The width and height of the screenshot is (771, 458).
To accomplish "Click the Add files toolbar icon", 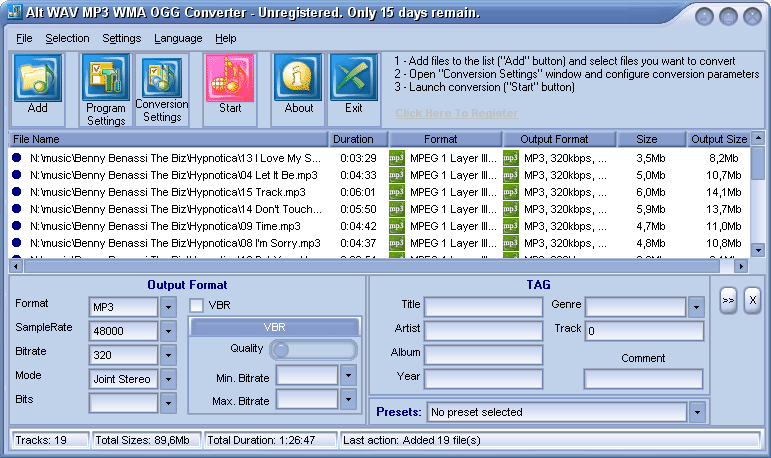I will 38,79.
